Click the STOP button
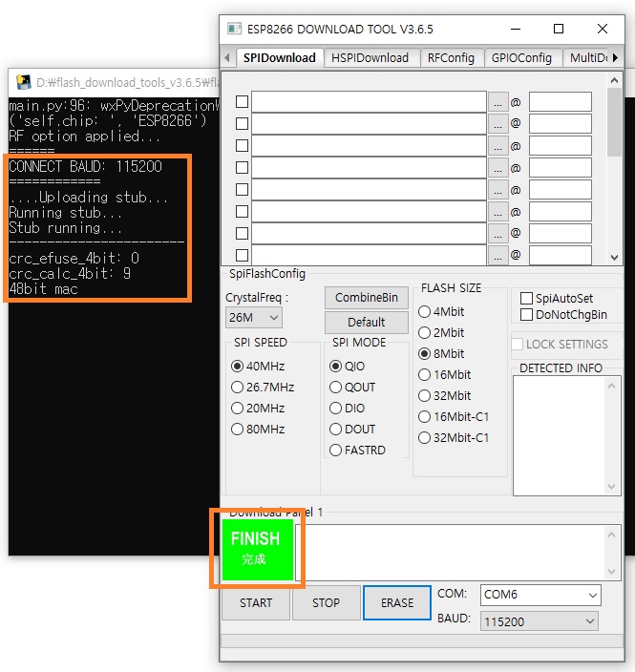The height and width of the screenshot is (672, 635). pos(327,603)
